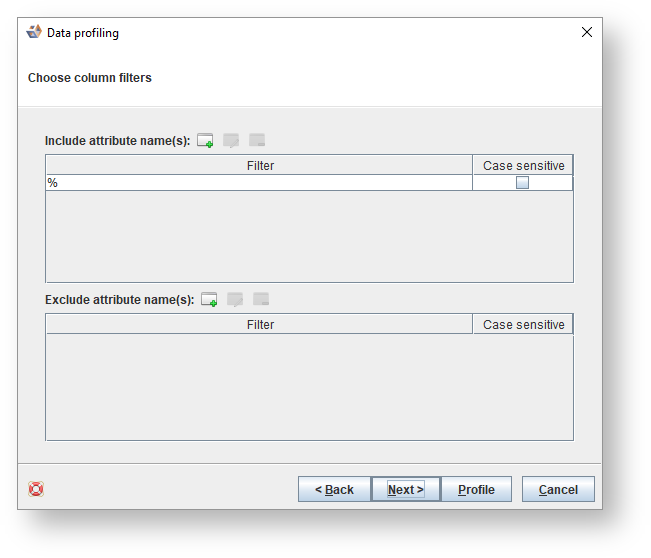Screen dimensions: 651x558
Task: Click middle grayed icon beside Include attribute name(s)
Action: (x=231, y=141)
